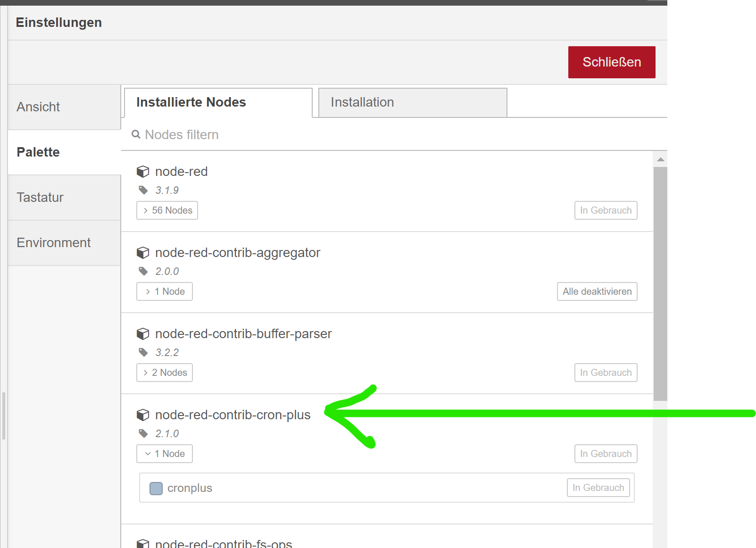Collapse the 1 Node list of cron-plus
Image resolution: width=756 pixels, height=548 pixels.
pyautogui.click(x=165, y=454)
